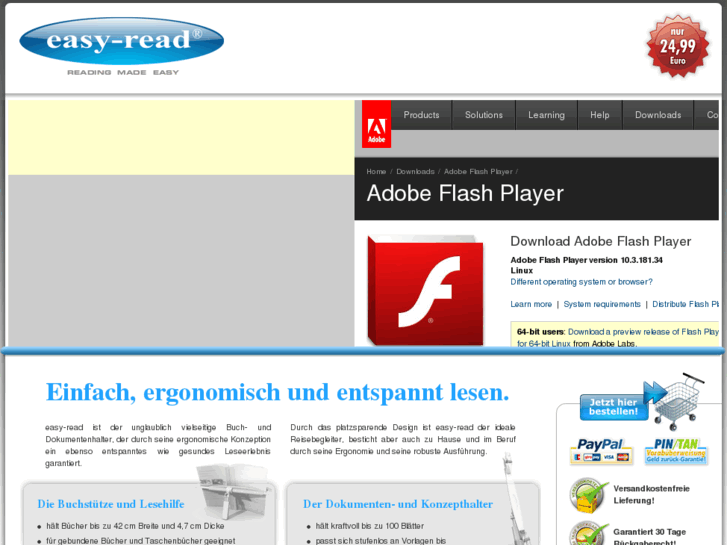Viewport: 727px width, 545px height.
Task: Click the Download Adobe Flash Player heading
Action: coord(600,241)
